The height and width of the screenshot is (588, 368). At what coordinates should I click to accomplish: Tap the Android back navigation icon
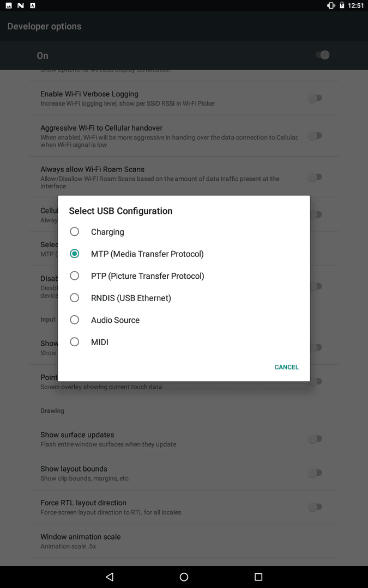click(110, 577)
